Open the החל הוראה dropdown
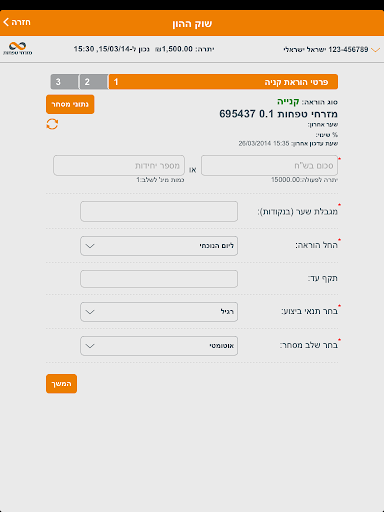 click(x=159, y=246)
